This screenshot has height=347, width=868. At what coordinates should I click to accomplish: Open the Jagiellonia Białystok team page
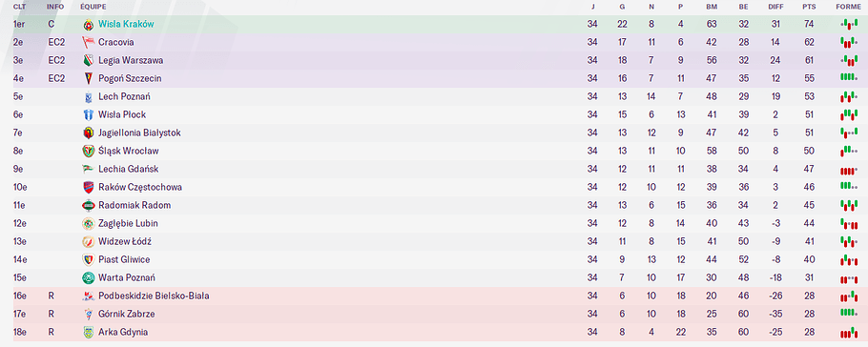(x=139, y=133)
